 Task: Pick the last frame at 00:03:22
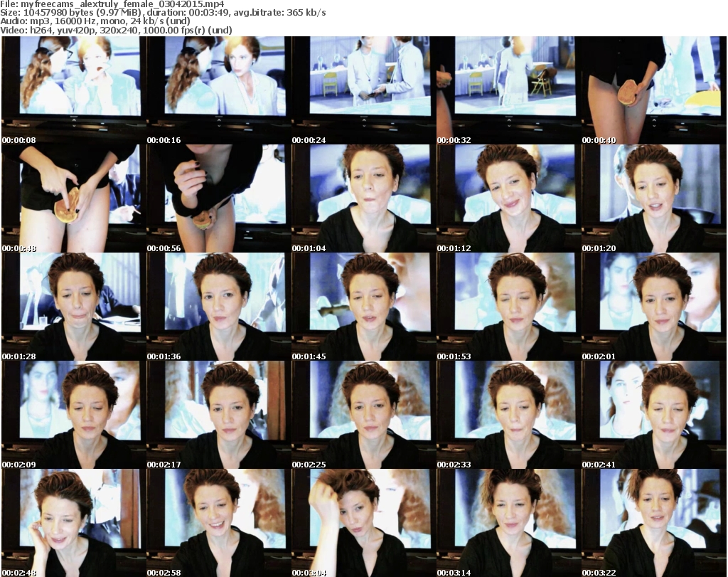[x=654, y=523]
